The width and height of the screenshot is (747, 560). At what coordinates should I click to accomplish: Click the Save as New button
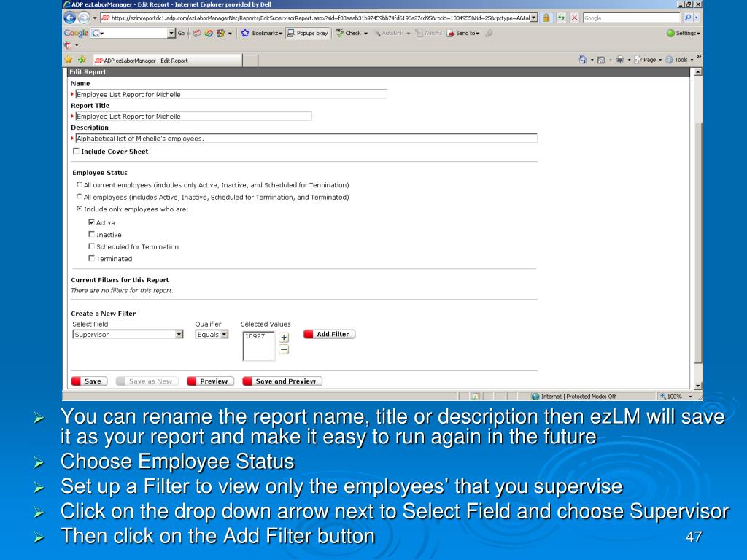147,381
